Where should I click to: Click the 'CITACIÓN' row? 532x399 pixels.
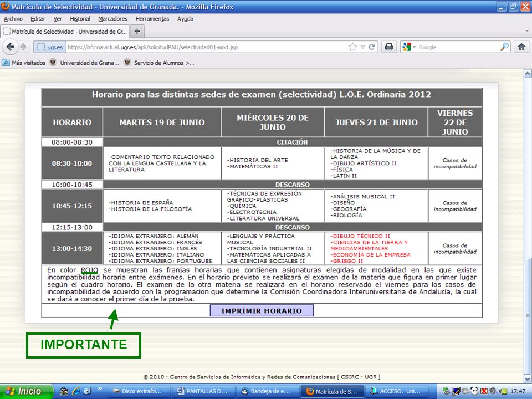[x=292, y=142]
